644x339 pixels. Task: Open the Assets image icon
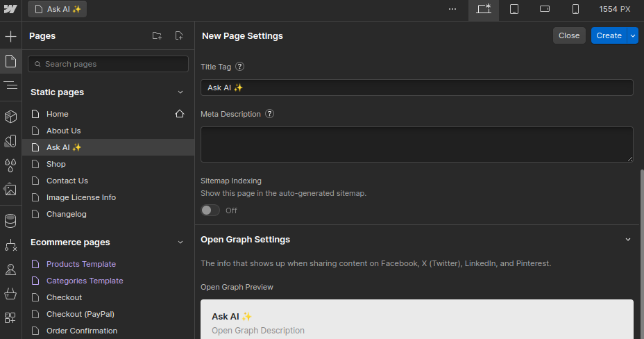point(10,190)
